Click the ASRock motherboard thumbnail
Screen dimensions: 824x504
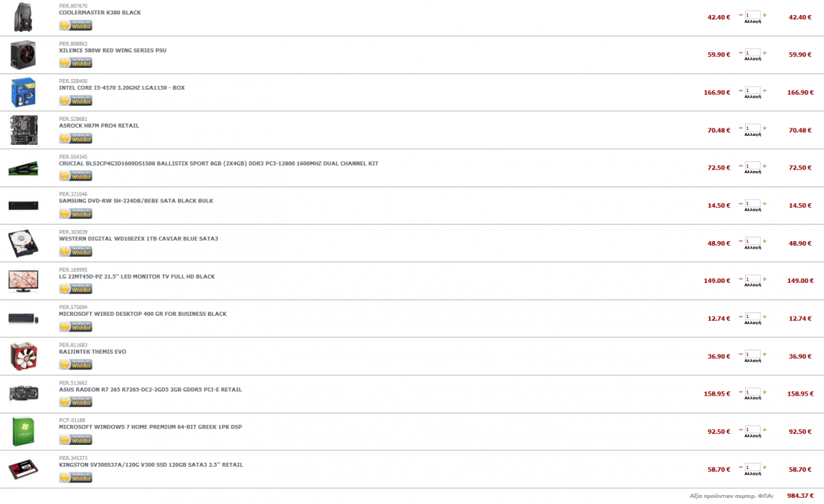click(23, 130)
